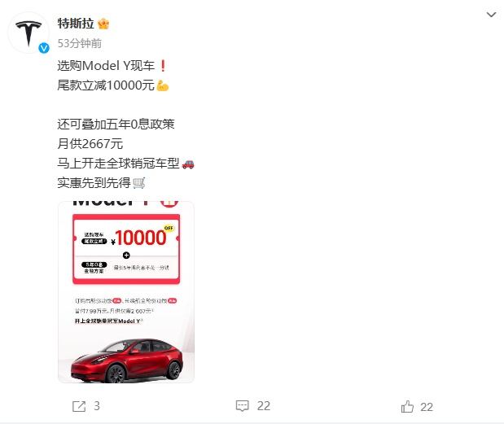This screenshot has width=504, height=424.
Task: Click the like count 22
Action: coord(427,407)
